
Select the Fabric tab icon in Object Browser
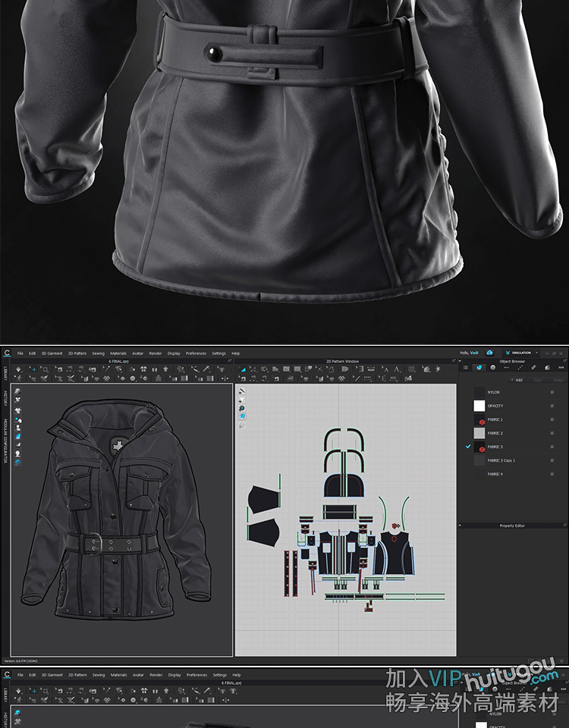479,368
